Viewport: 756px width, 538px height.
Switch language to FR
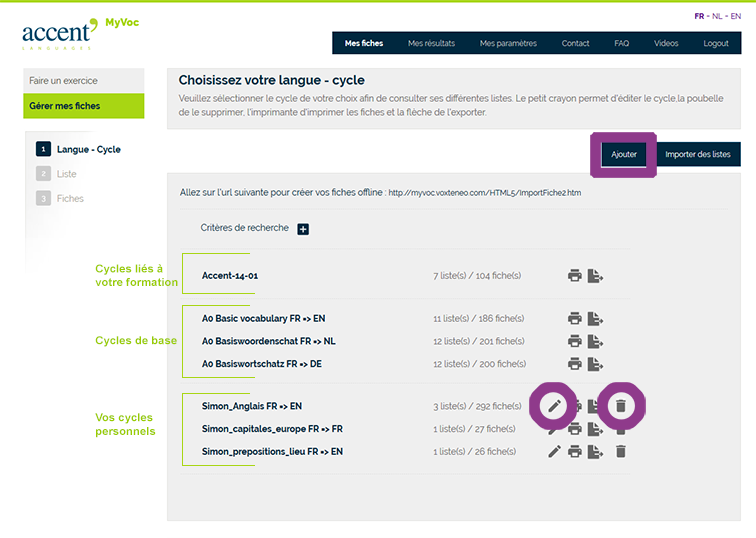699,16
